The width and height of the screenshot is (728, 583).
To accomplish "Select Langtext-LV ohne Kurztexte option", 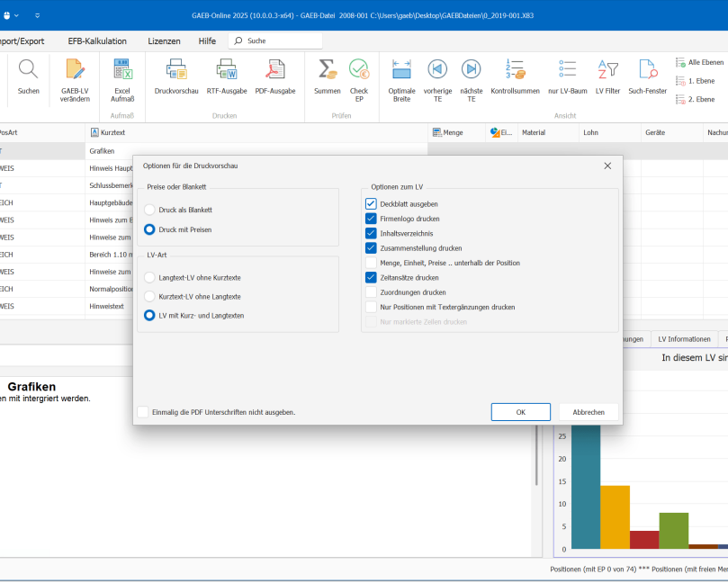I will (x=150, y=278).
